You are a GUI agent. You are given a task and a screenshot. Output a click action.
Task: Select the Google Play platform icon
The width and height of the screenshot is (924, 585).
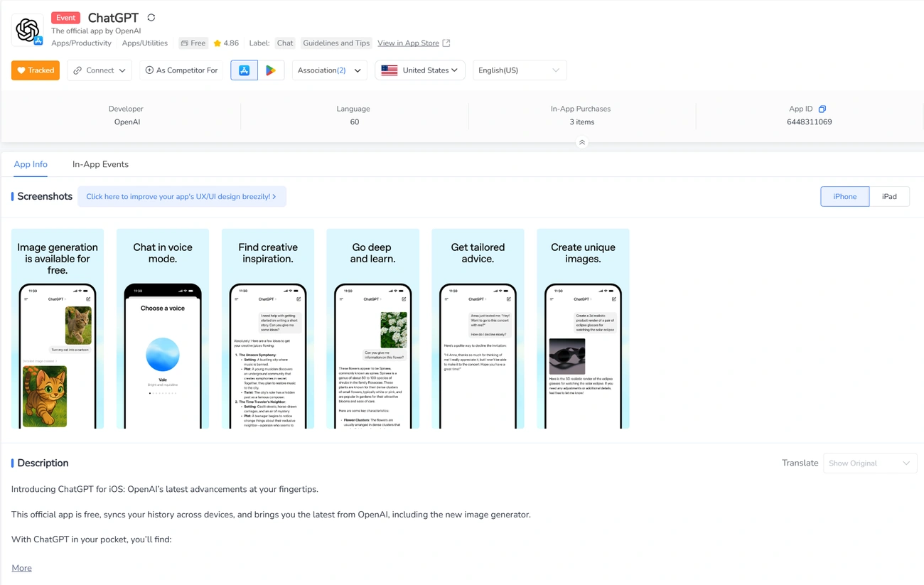(271, 70)
